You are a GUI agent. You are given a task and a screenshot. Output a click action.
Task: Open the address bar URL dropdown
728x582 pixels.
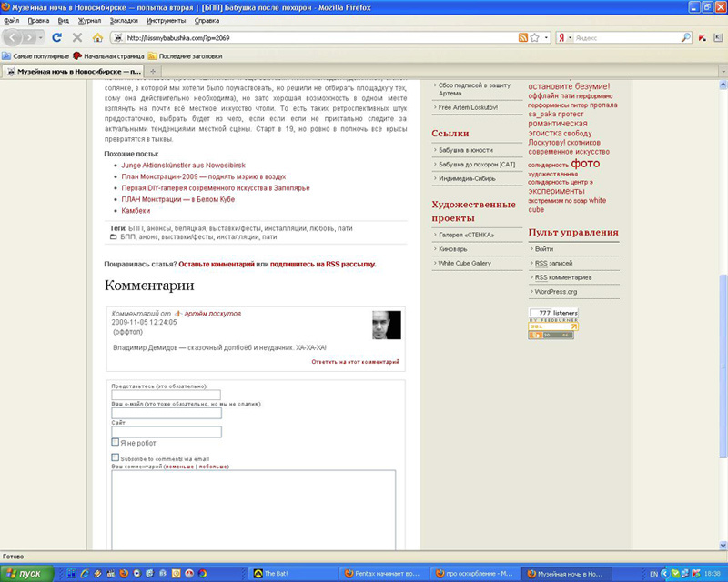point(546,37)
